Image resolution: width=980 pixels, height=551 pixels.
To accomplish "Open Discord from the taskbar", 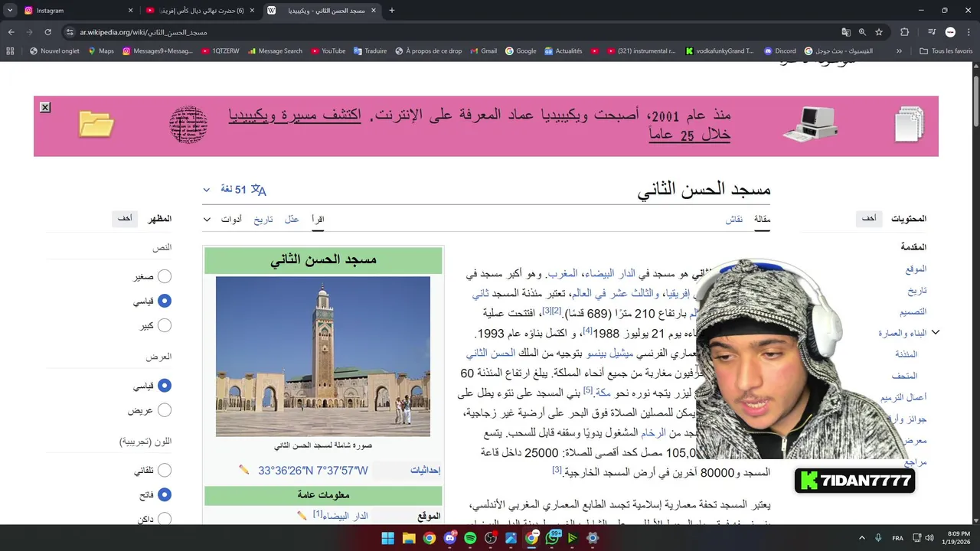I will [450, 538].
